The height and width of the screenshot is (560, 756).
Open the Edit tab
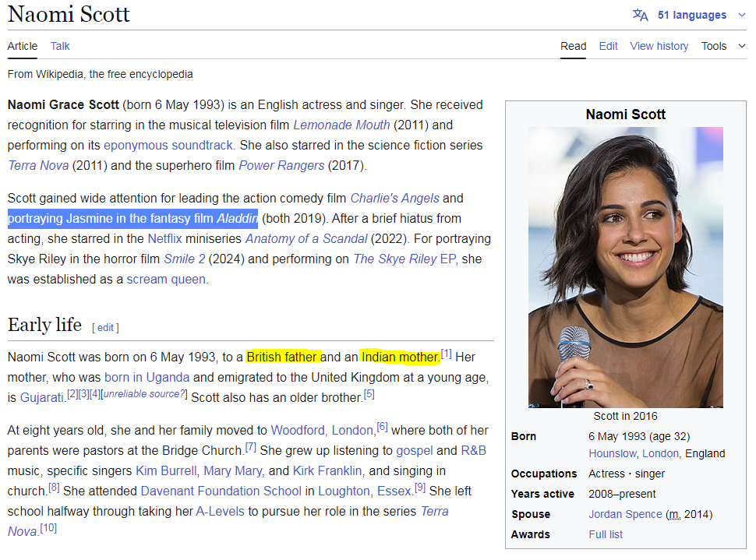pos(609,46)
